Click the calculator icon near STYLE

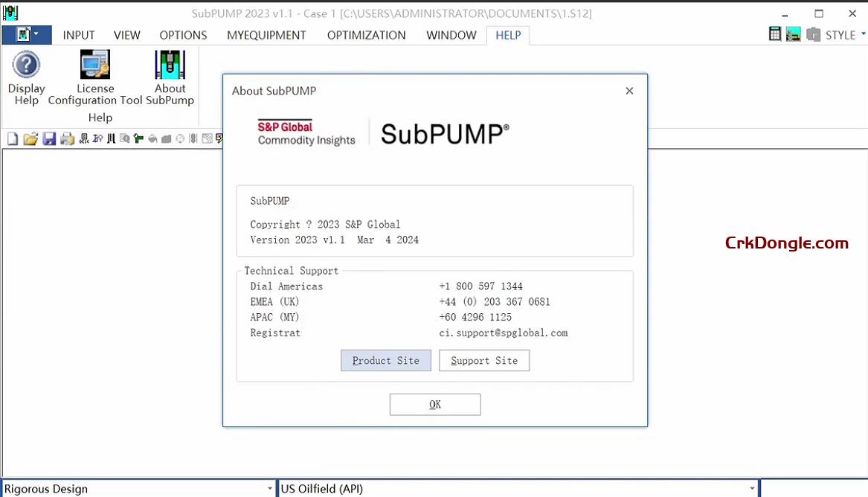774,33
